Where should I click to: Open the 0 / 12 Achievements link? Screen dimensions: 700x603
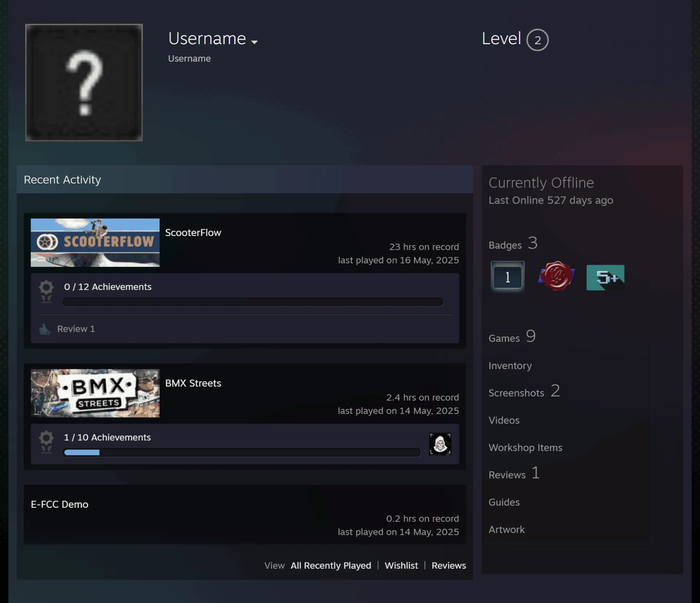(108, 287)
